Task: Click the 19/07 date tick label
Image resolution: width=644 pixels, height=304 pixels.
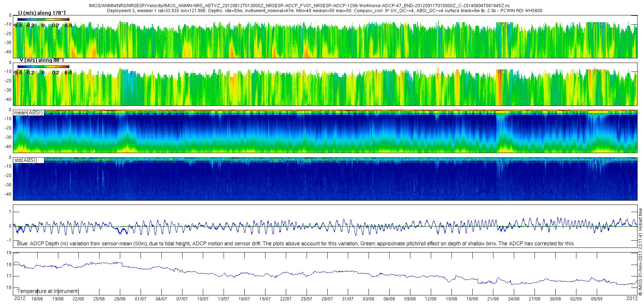Action: (x=265, y=299)
